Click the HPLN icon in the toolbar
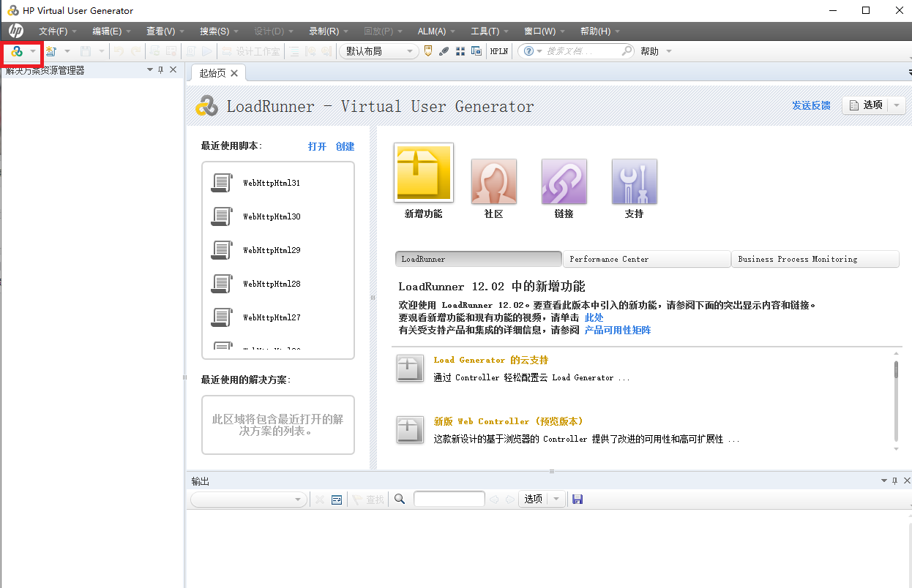The height and width of the screenshot is (588, 912). [x=498, y=51]
